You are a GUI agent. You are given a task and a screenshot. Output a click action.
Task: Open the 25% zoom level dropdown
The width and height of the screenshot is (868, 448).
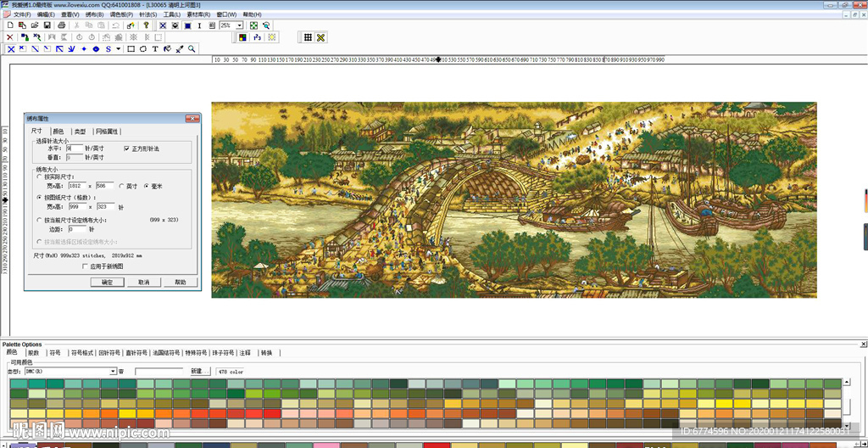pos(239,25)
